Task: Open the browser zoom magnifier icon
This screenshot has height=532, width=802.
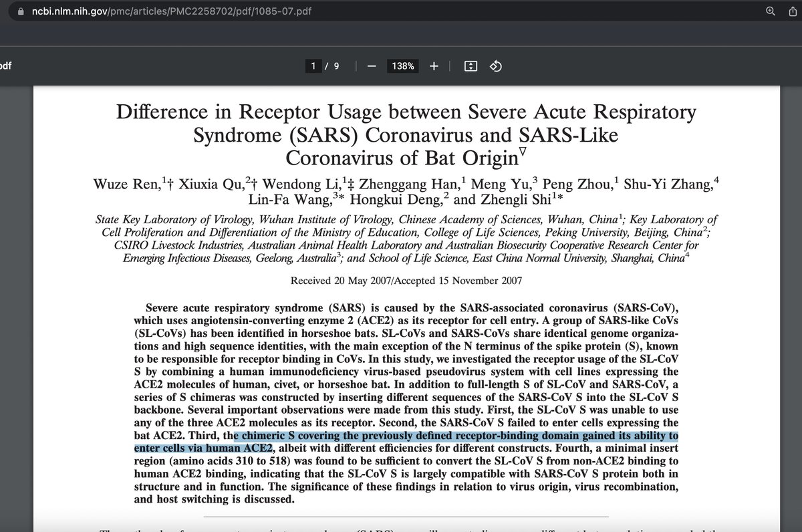Action: click(x=771, y=11)
